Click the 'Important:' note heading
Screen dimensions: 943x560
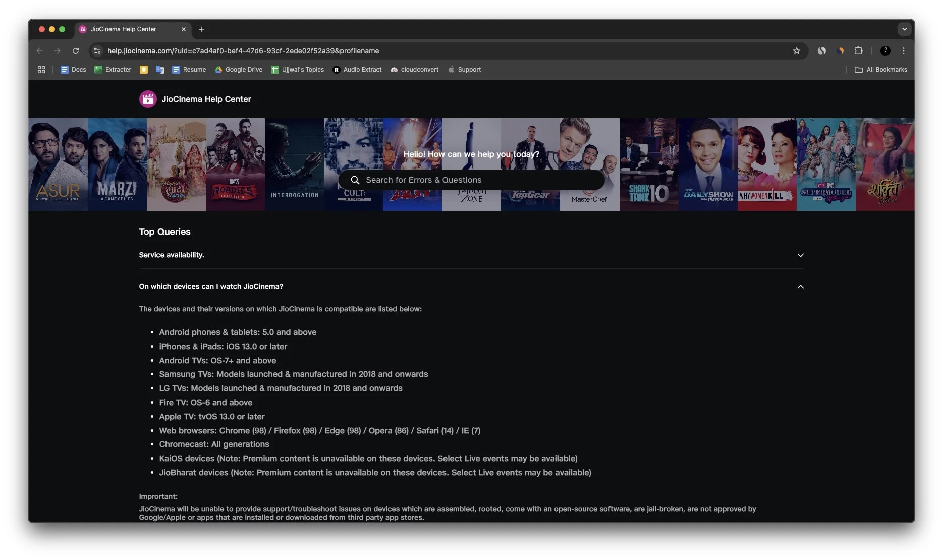pos(158,497)
